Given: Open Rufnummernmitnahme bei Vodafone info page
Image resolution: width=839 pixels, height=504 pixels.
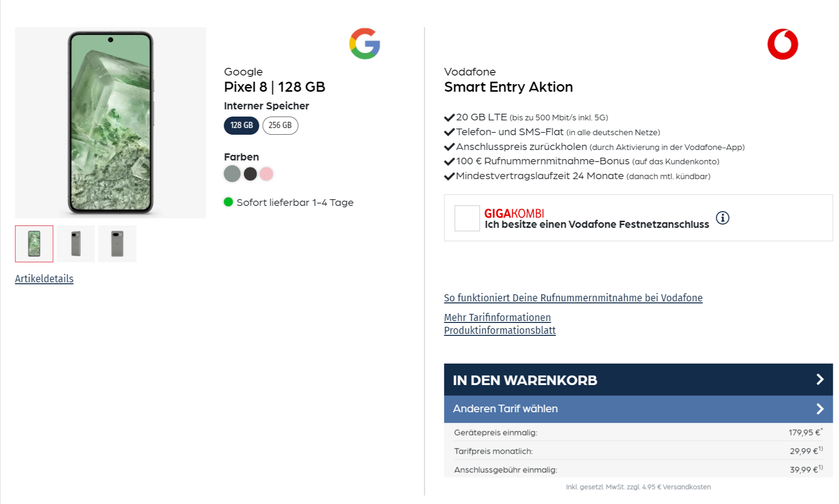Looking at the screenshot, I should pos(573,298).
